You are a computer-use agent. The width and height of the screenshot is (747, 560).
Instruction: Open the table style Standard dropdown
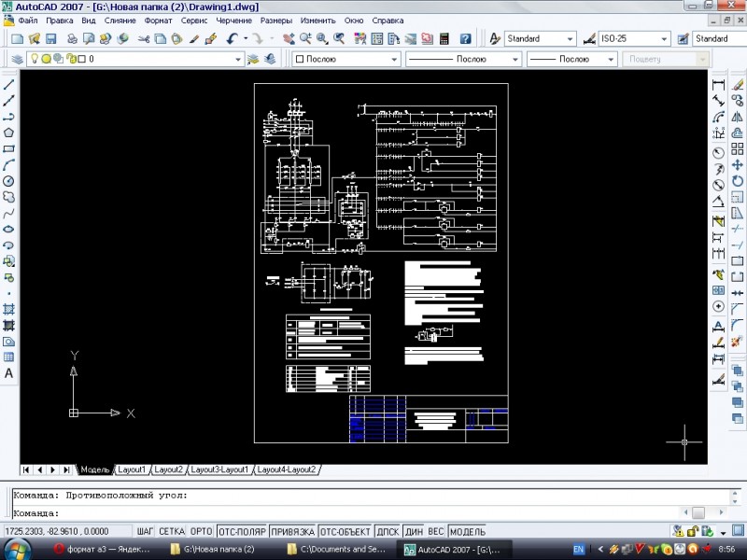click(719, 38)
